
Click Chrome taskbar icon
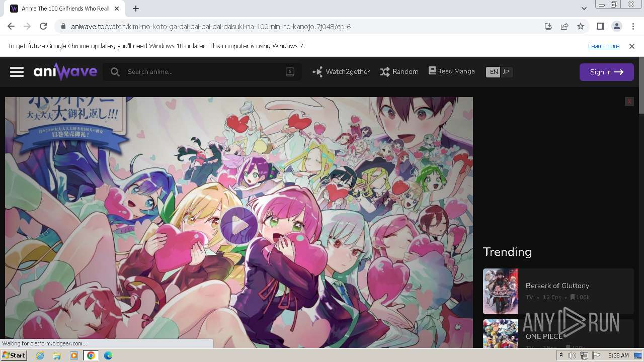tap(91, 355)
